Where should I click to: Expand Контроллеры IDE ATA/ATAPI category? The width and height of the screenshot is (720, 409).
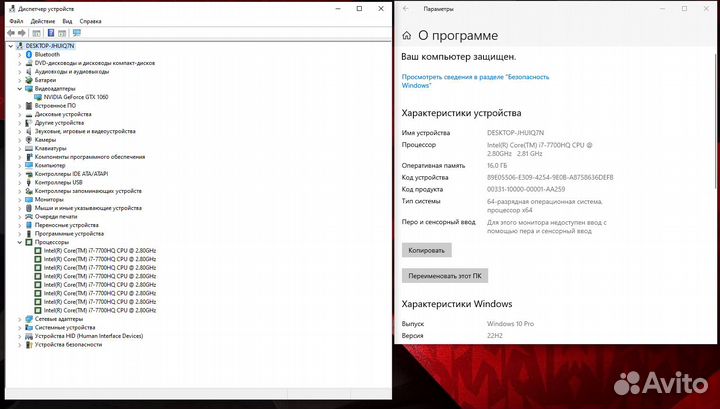point(20,174)
